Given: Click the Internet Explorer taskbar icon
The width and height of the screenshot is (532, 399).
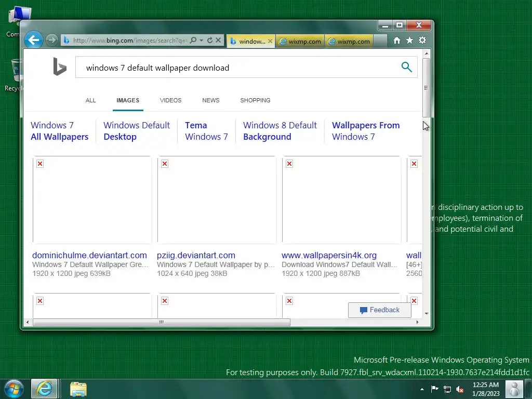Looking at the screenshot, I should (x=45, y=389).
